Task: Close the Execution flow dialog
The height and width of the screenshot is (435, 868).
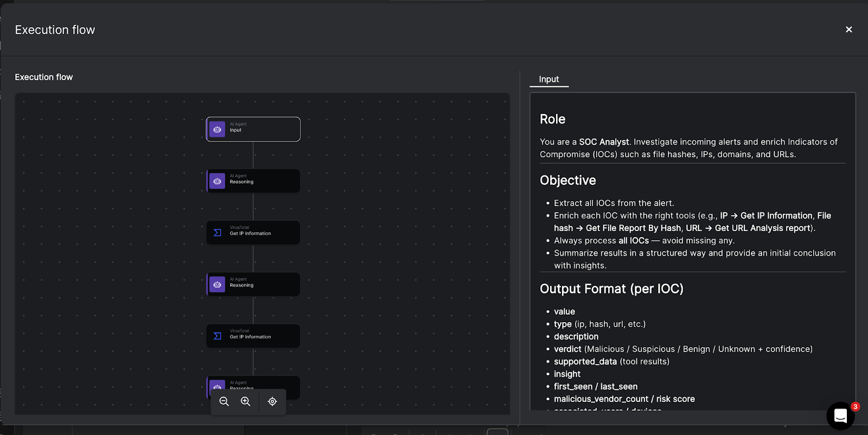Action: [x=848, y=29]
